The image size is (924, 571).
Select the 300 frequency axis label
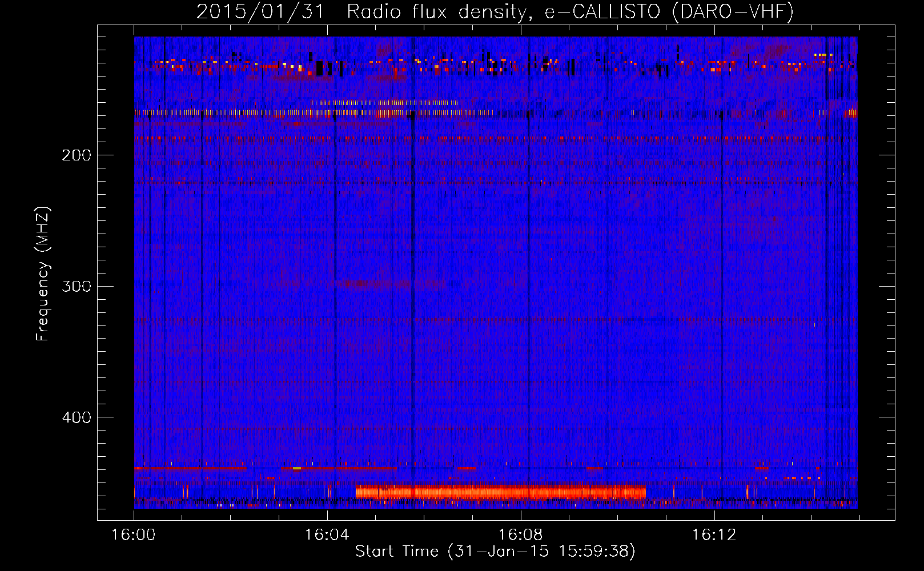(77, 286)
